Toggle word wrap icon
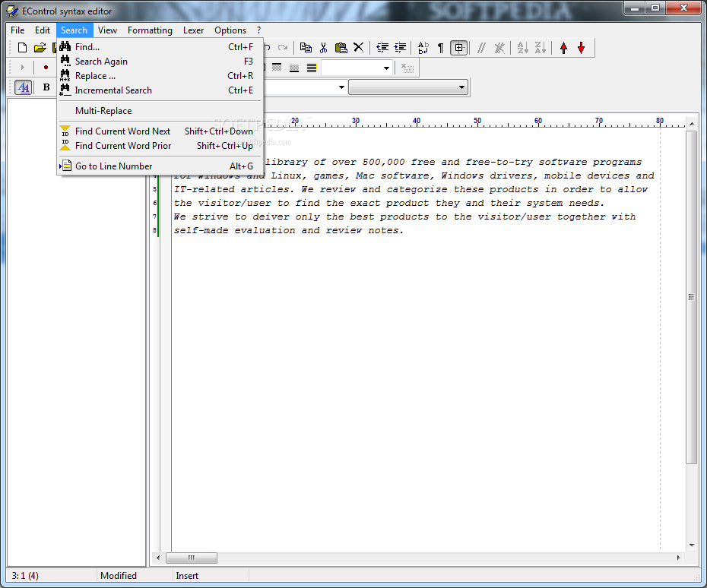The image size is (707, 588). click(423, 47)
